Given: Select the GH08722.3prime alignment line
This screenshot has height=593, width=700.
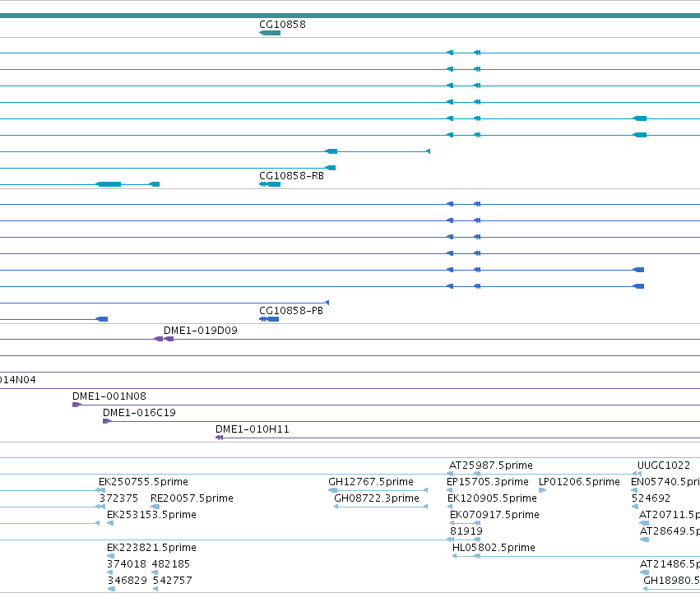Looking at the screenshot, I should pos(381,507).
